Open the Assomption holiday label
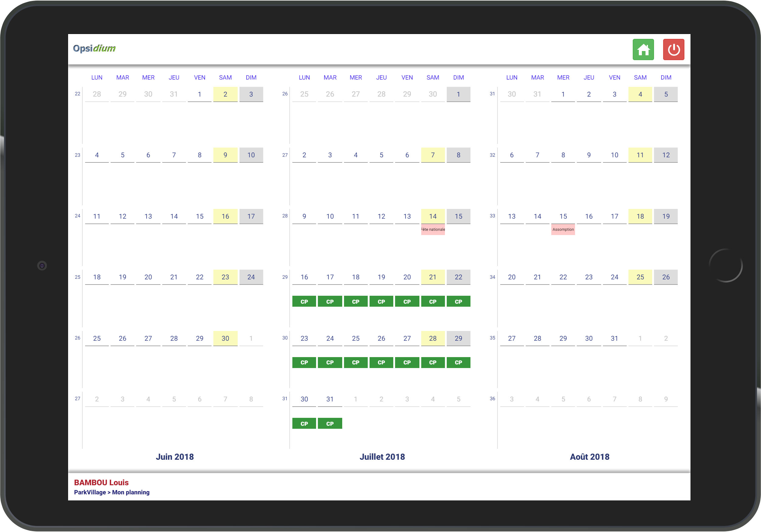The image size is (761, 532). 563,230
